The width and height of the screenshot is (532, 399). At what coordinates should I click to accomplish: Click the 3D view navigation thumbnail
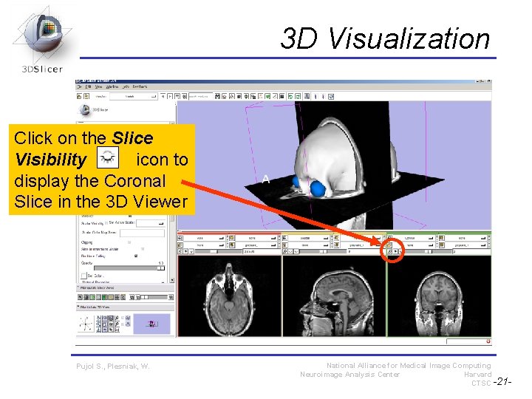(151, 324)
